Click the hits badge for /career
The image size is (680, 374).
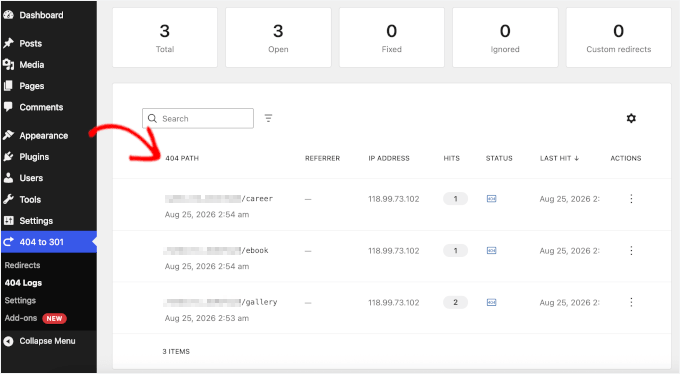[x=455, y=199]
